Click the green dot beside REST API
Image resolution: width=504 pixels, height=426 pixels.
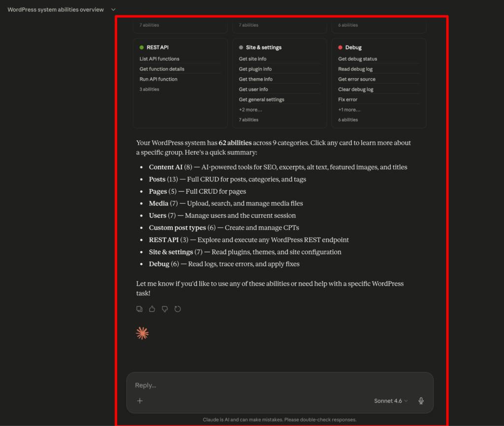point(141,48)
